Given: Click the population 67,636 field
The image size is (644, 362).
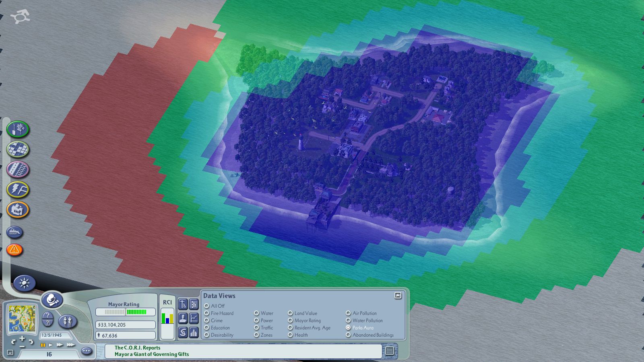Looking at the screenshot, I should point(126,335).
